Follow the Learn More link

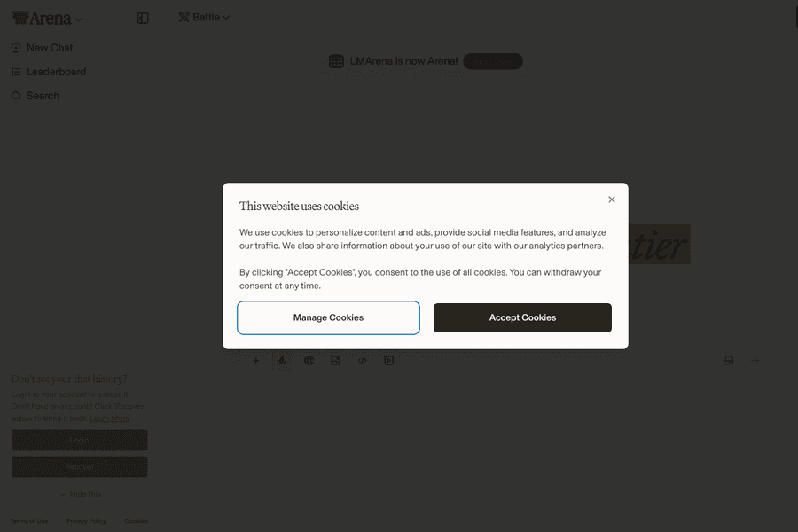tap(110, 419)
